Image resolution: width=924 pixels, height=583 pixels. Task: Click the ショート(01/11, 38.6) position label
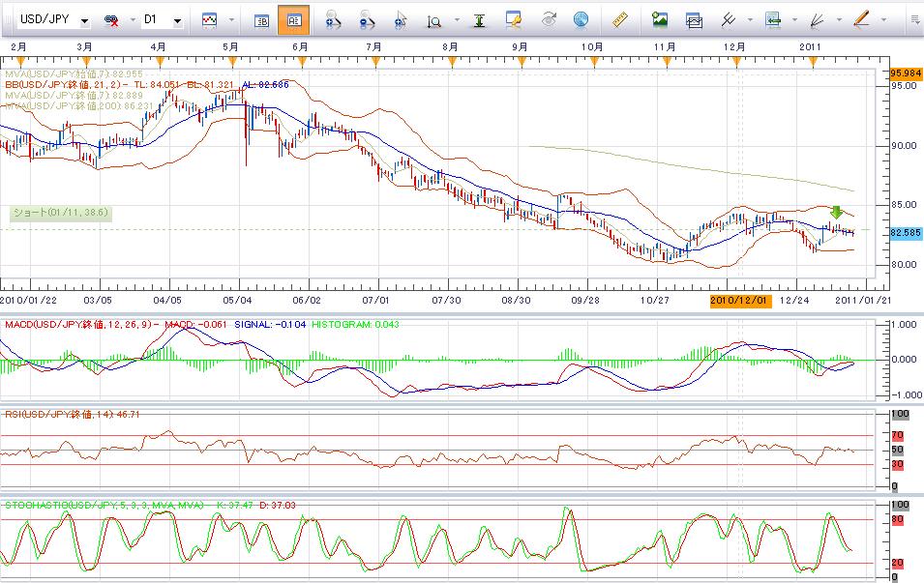pos(60,213)
